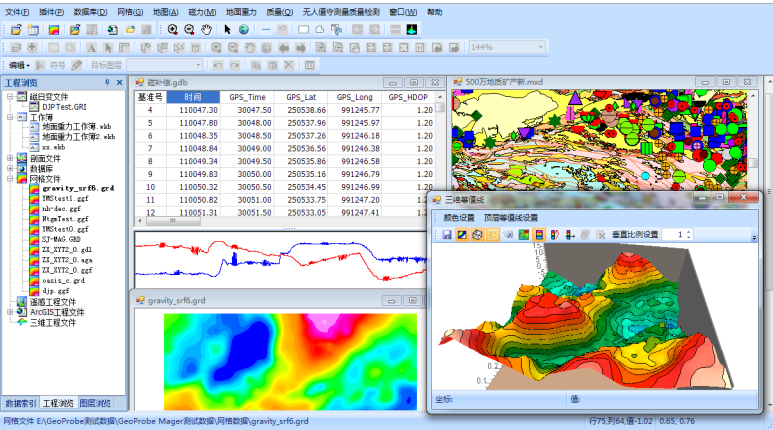773x430 pixels.
Task: Toggle the wireframe sphere display button
Action: pos(478,234)
